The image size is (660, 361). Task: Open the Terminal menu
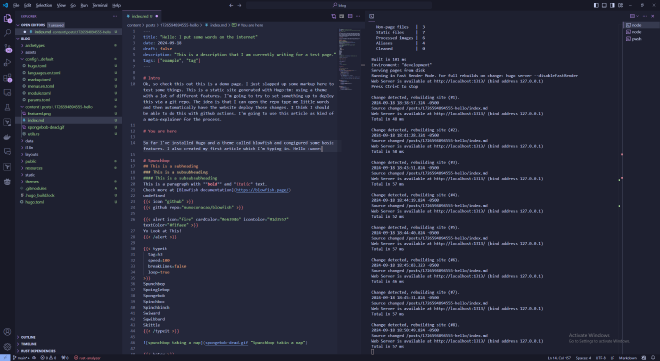point(100,5)
